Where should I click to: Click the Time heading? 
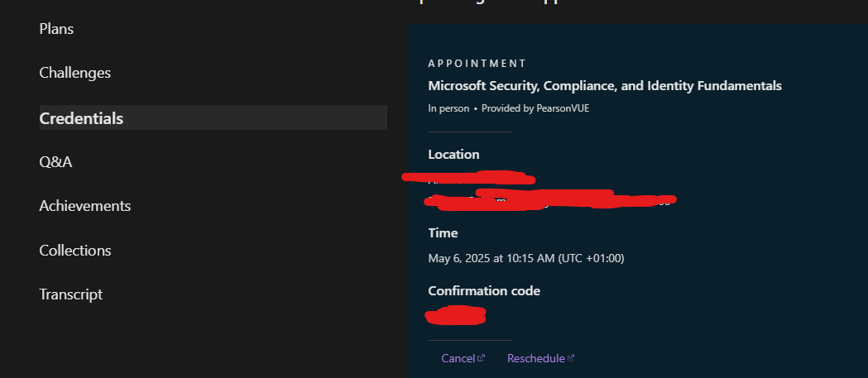(443, 233)
